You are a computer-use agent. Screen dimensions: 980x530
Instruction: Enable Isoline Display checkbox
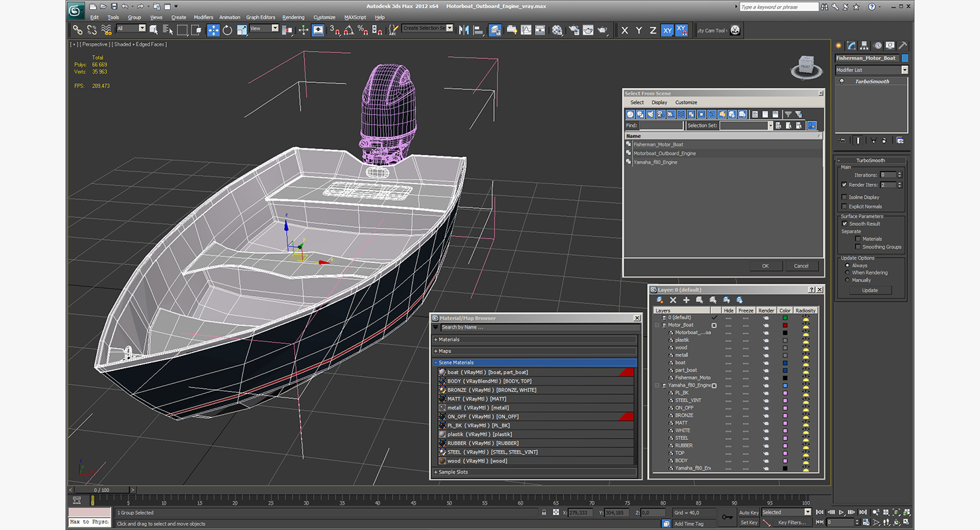pos(844,197)
